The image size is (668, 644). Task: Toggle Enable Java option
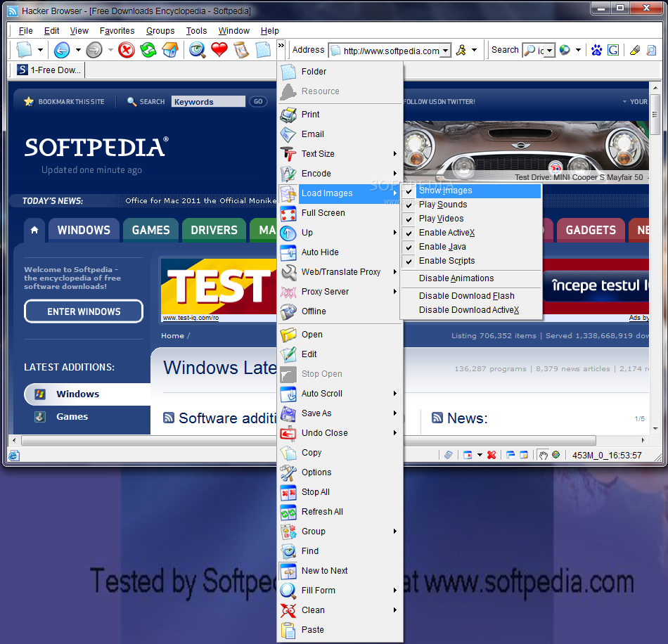tap(471, 247)
